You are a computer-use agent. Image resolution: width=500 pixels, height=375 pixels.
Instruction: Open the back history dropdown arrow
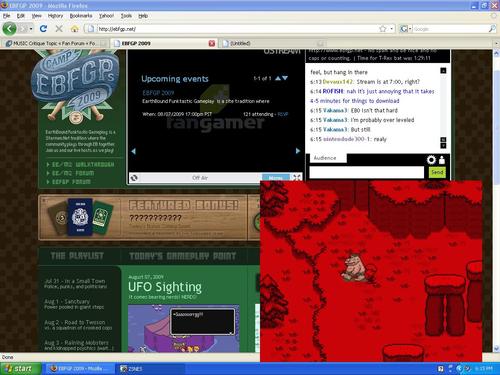tap(31, 29)
